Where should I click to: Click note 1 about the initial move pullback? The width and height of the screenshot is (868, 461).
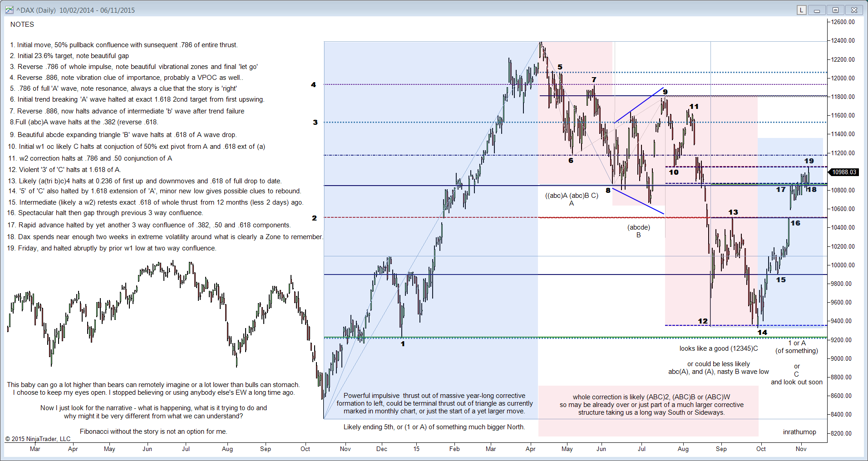(123, 45)
